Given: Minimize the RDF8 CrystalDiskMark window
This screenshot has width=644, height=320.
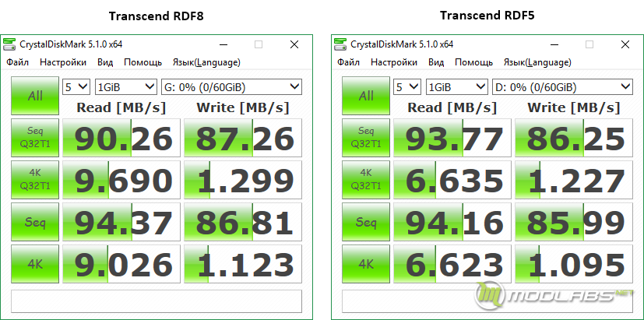Looking at the screenshot, I should pyautogui.click(x=223, y=44).
